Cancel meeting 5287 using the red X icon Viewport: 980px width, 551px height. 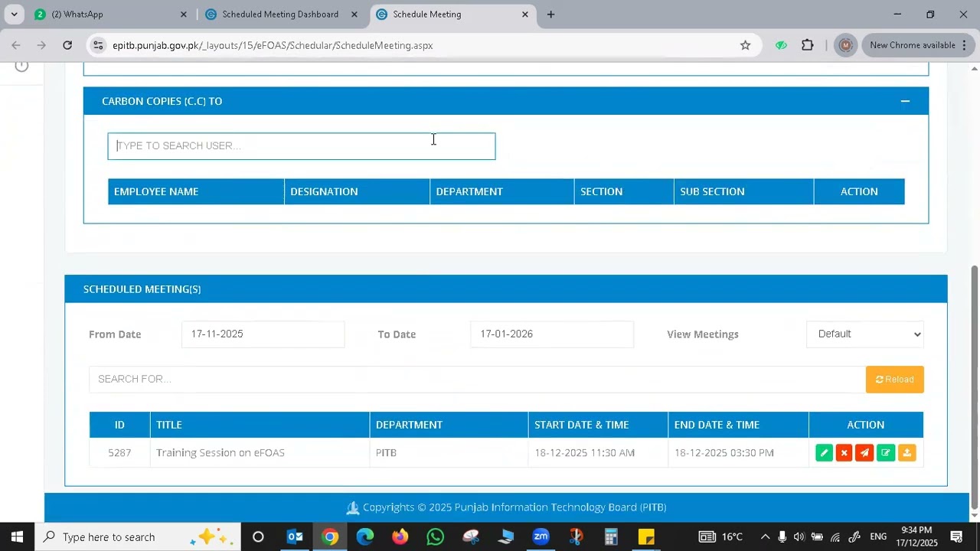coord(844,453)
